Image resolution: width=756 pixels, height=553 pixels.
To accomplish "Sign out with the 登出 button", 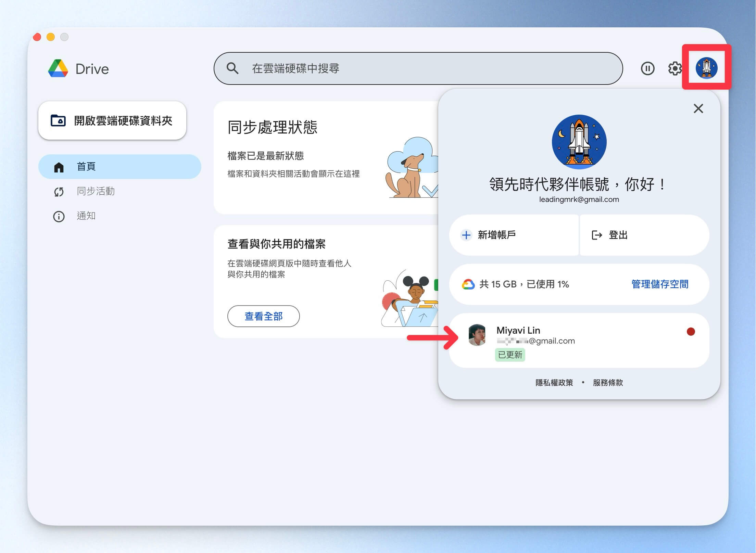I will [x=644, y=235].
